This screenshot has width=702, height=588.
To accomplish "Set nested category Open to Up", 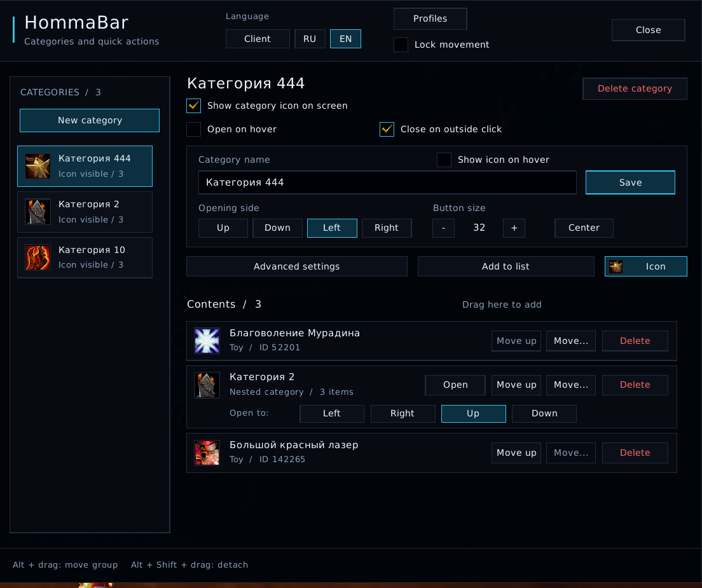I will 473,413.
